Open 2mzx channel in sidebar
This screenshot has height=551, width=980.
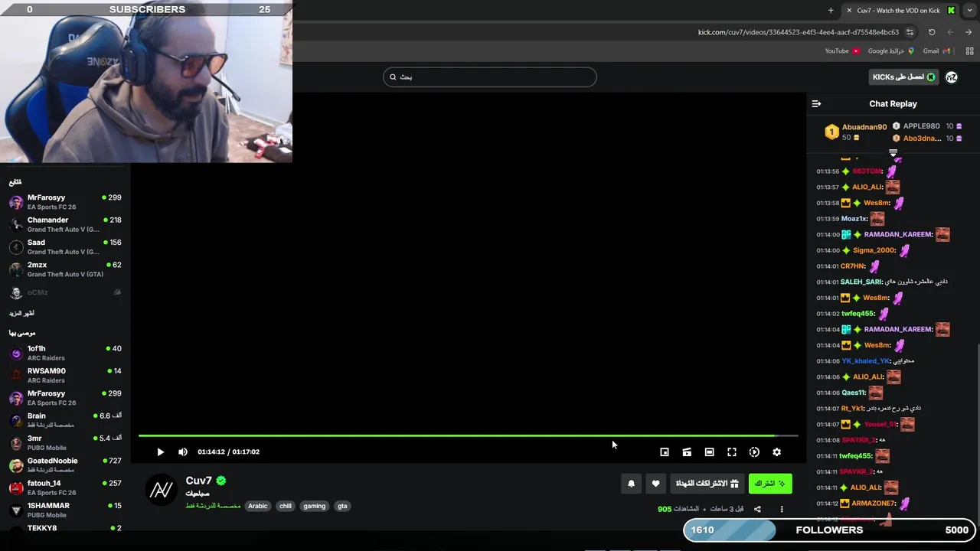[x=65, y=269]
